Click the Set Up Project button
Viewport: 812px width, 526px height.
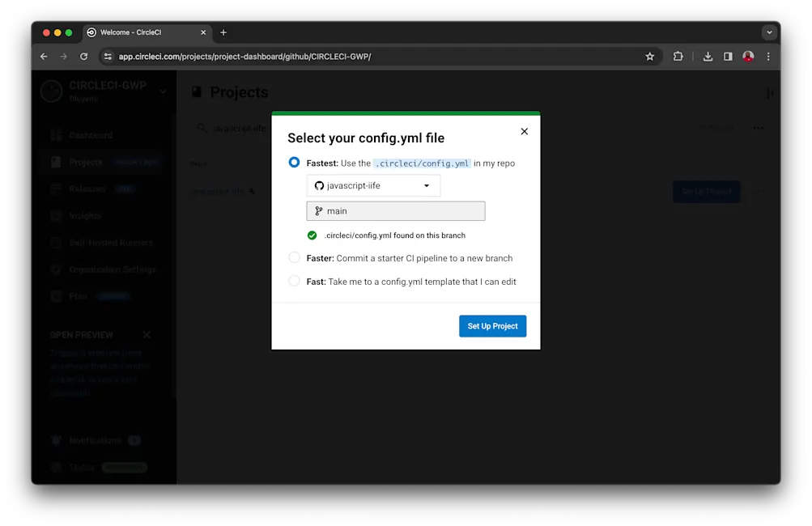coord(491,325)
